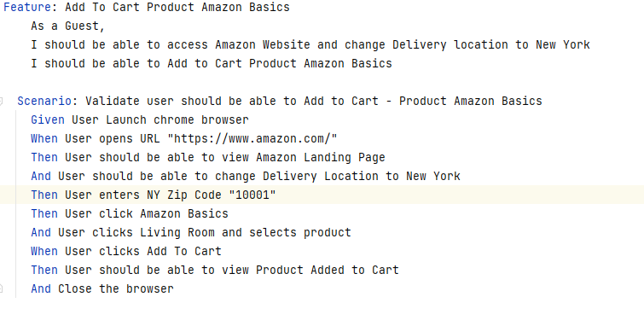Click the Feature keyword
This screenshot has height=332, width=644.
(27, 8)
